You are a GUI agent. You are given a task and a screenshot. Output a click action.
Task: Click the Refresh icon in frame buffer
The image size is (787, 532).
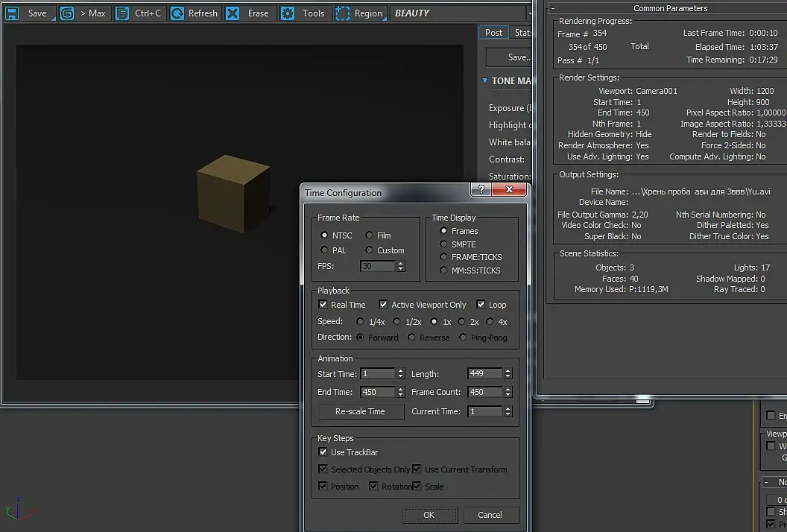coord(177,13)
